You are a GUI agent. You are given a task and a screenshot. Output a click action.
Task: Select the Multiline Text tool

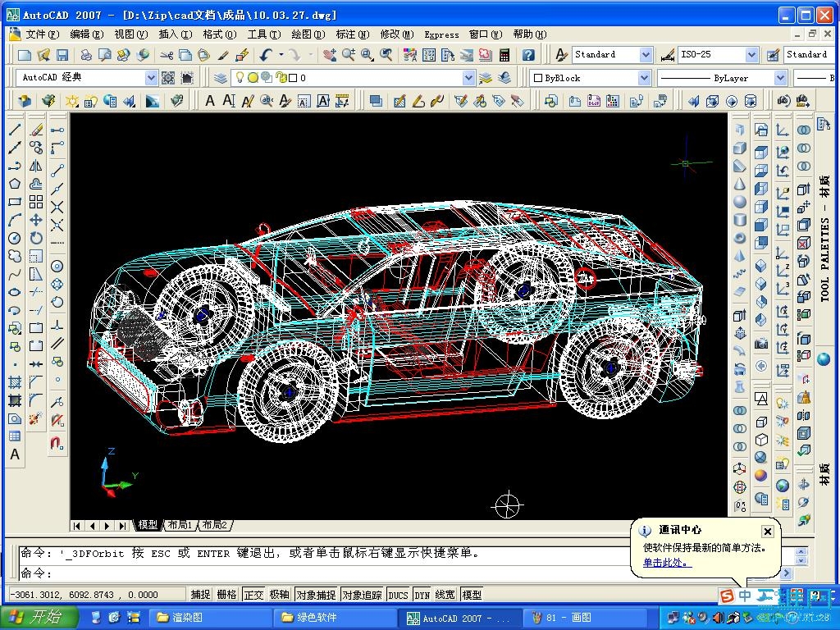15,454
